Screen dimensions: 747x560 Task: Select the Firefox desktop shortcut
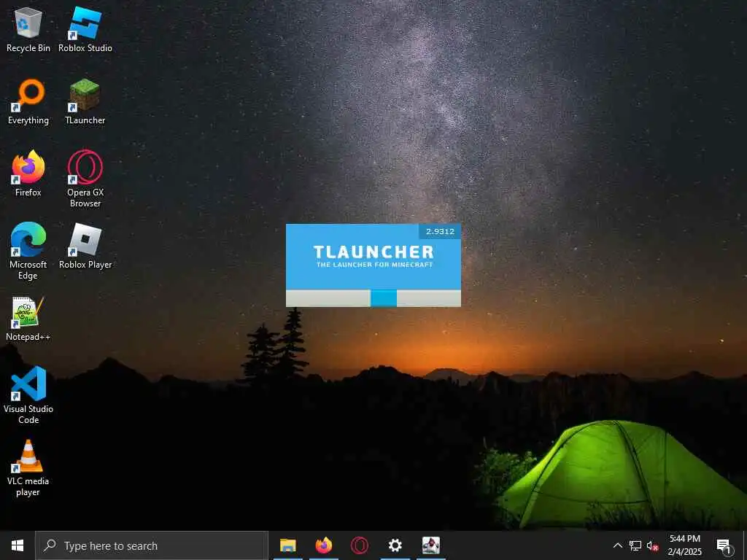(28, 174)
